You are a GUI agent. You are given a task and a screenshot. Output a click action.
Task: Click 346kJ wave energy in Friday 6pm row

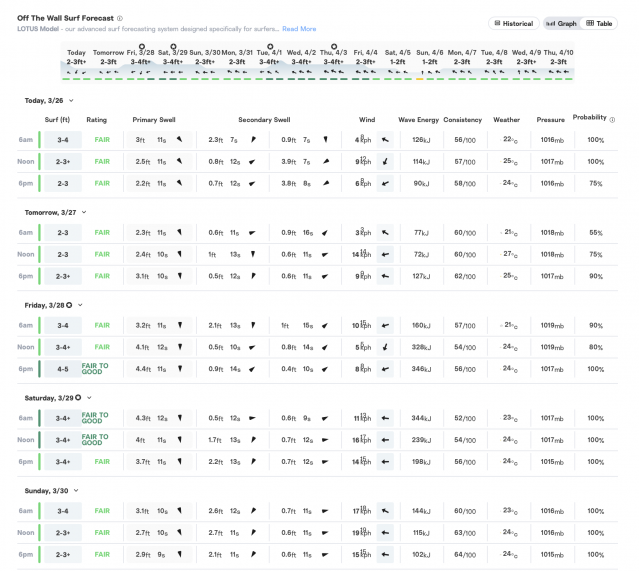421,369
